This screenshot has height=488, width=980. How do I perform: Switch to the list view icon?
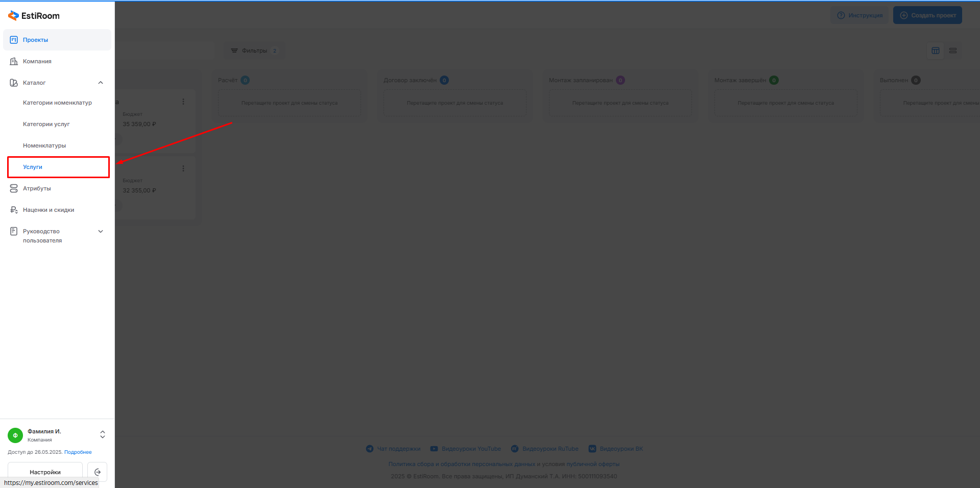(x=953, y=51)
